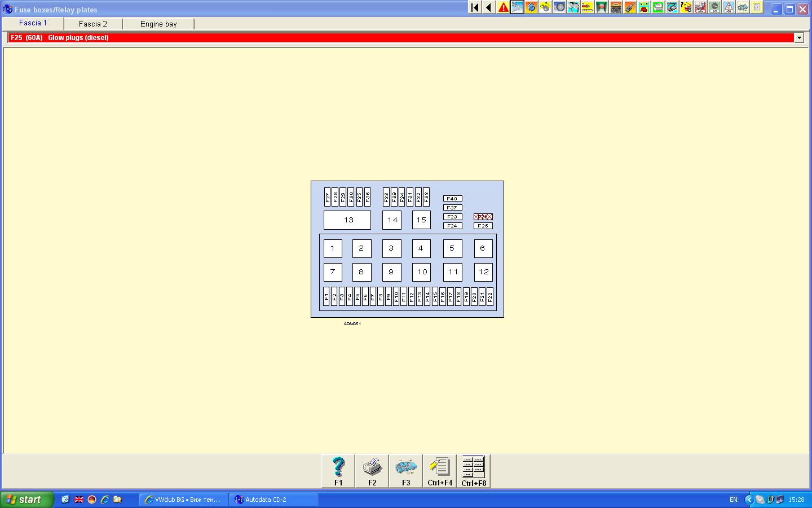Screen dimensions: 812x508
Task: Click fuse F40 in the diagram
Action: pos(452,199)
